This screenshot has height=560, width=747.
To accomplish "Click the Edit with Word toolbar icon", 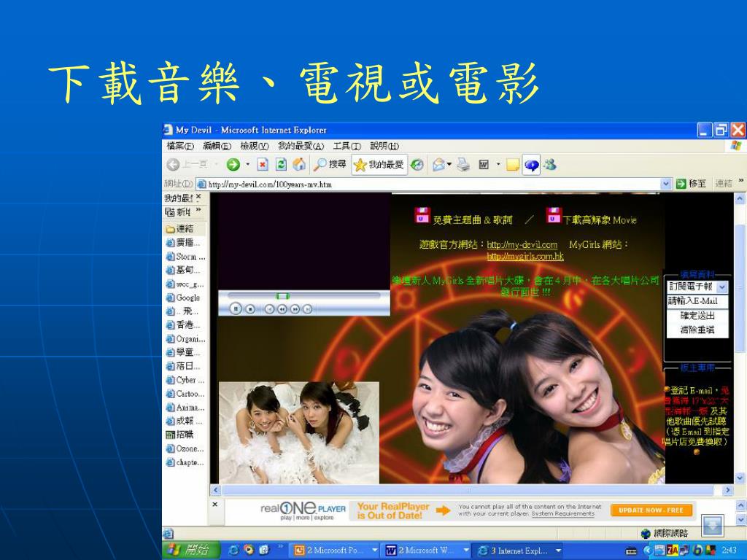I will tap(484, 165).
